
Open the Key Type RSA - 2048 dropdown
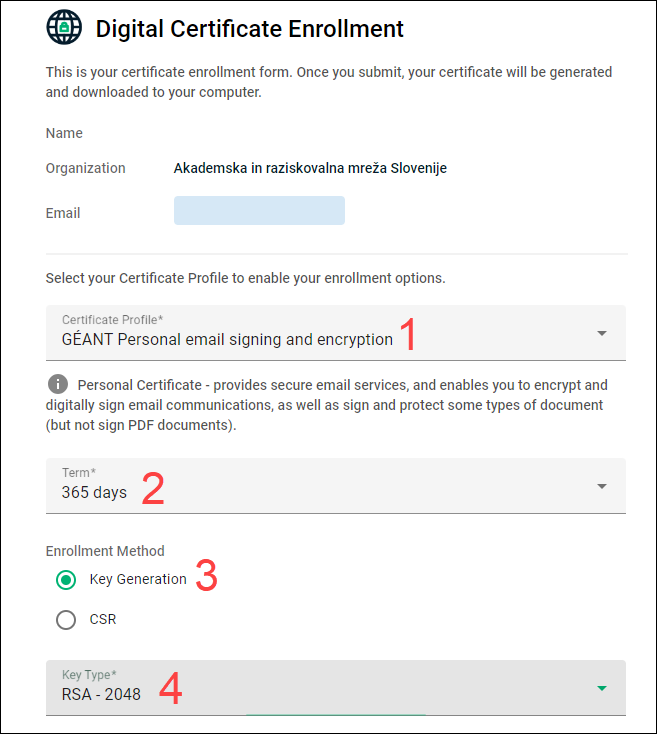click(x=336, y=688)
